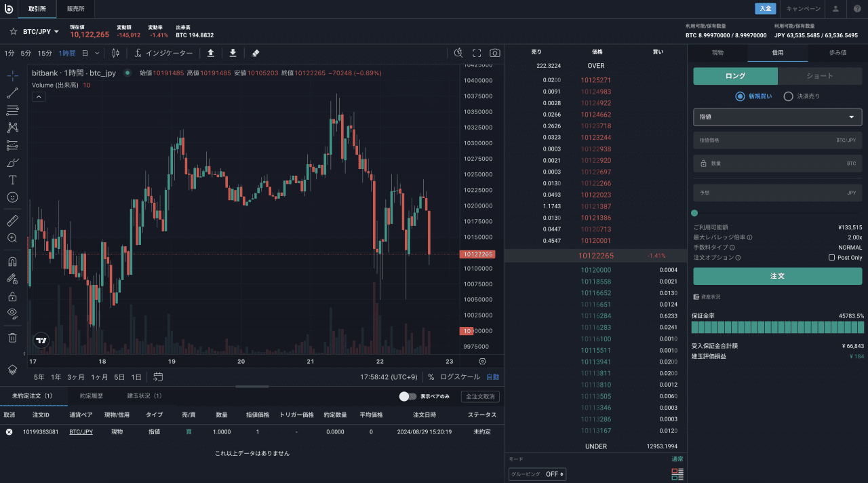
Task: Click the trash icon to remove drawings
Action: pyautogui.click(x=12, y=337)
